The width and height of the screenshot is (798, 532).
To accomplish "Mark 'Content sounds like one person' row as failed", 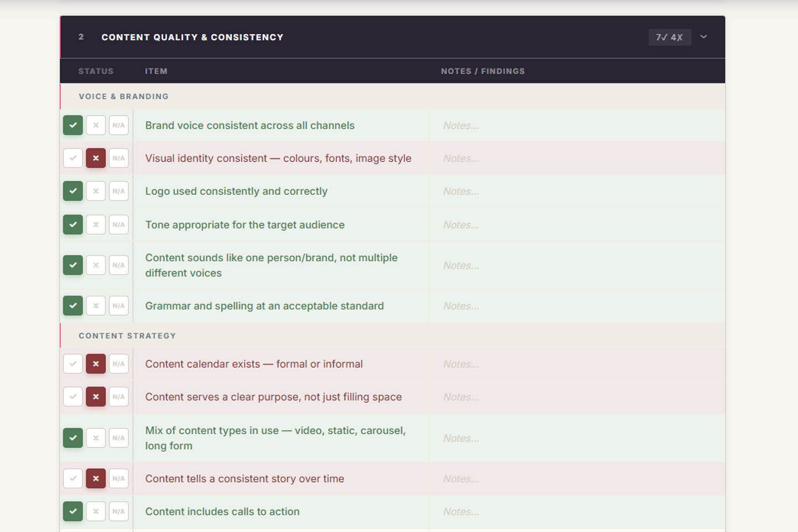I will [x=96, y=265].
